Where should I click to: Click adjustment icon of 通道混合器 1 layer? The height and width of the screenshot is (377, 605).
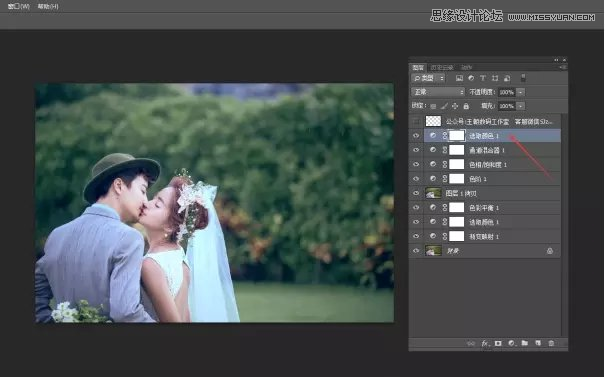point(433,150)
